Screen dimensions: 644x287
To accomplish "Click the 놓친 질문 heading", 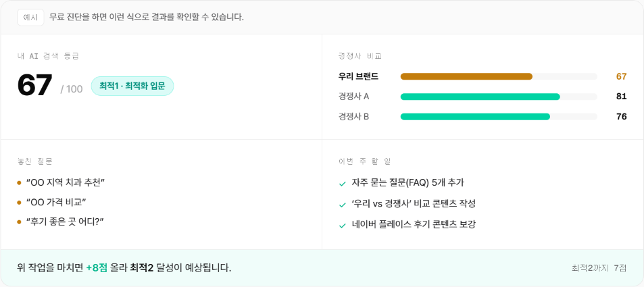I will point(35,161).
